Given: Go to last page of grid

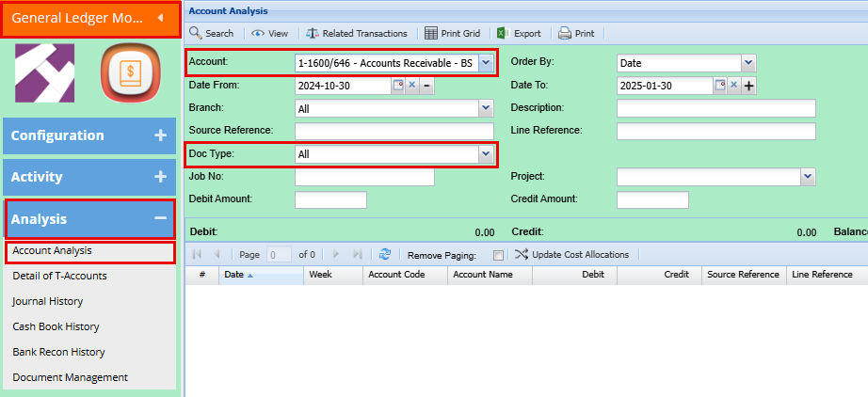Looking at the screenshot, I should click(357, 254).
